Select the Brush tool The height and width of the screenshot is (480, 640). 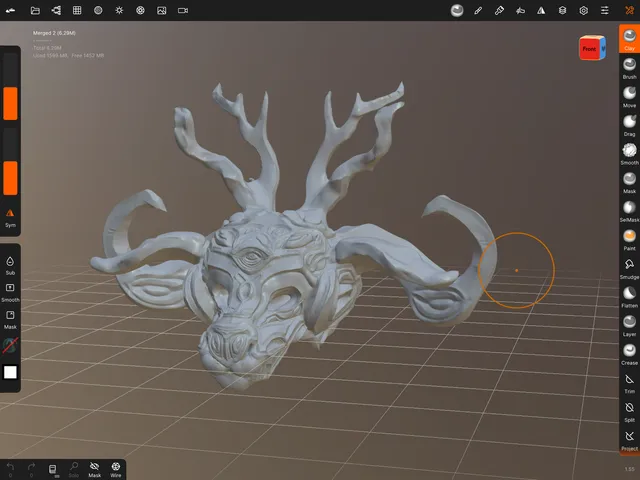(629, 68)
